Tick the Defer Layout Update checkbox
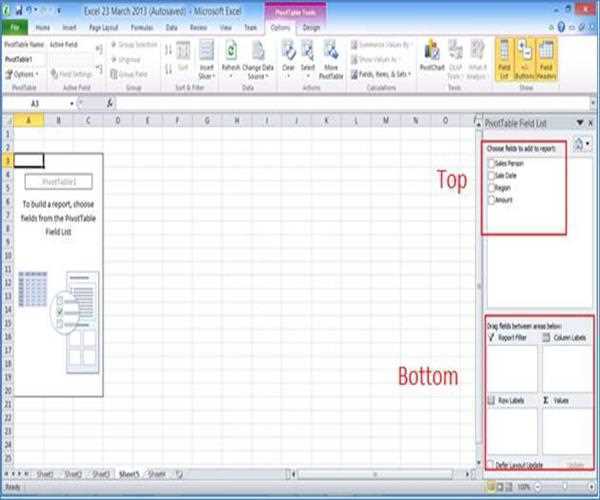This screenshot has width=600, height=500. tap(491, 464)
